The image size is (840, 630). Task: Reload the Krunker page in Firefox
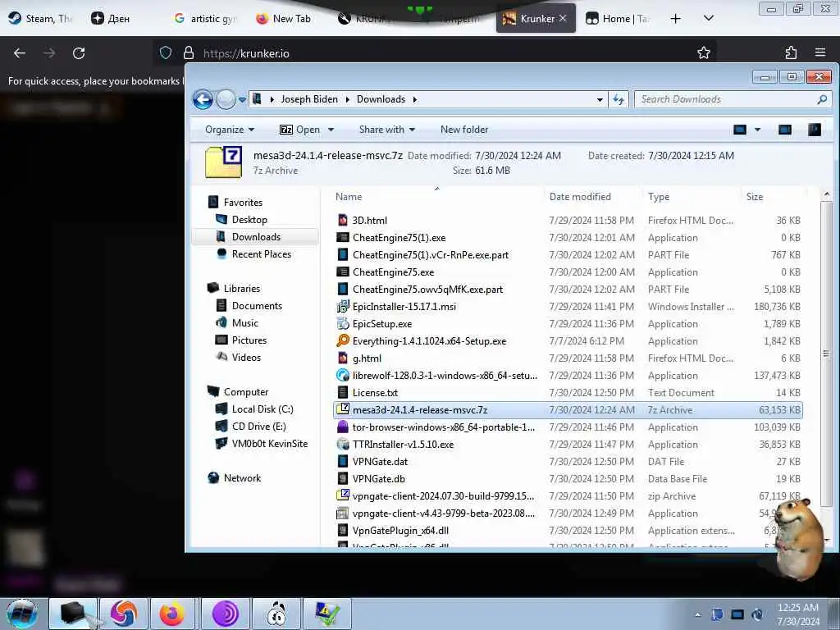(x=79, y=53)
